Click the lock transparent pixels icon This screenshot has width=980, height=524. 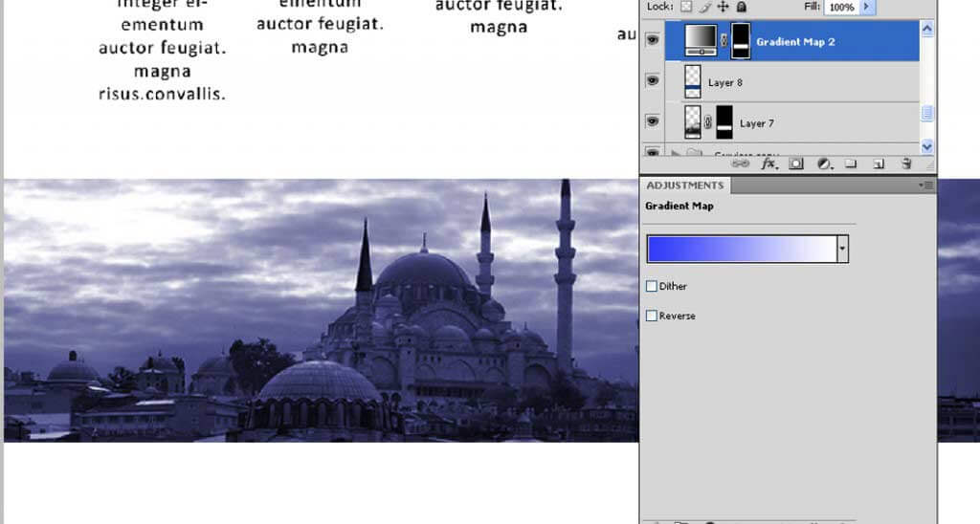tap(686, 7)
